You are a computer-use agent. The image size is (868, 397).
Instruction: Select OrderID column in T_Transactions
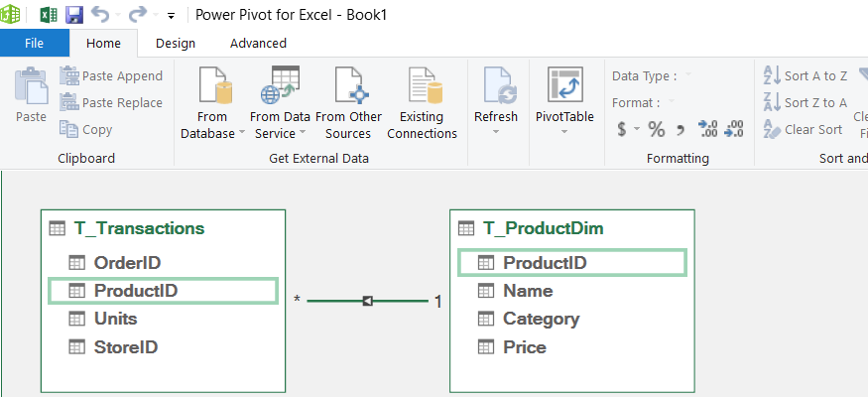pos(164,262)
